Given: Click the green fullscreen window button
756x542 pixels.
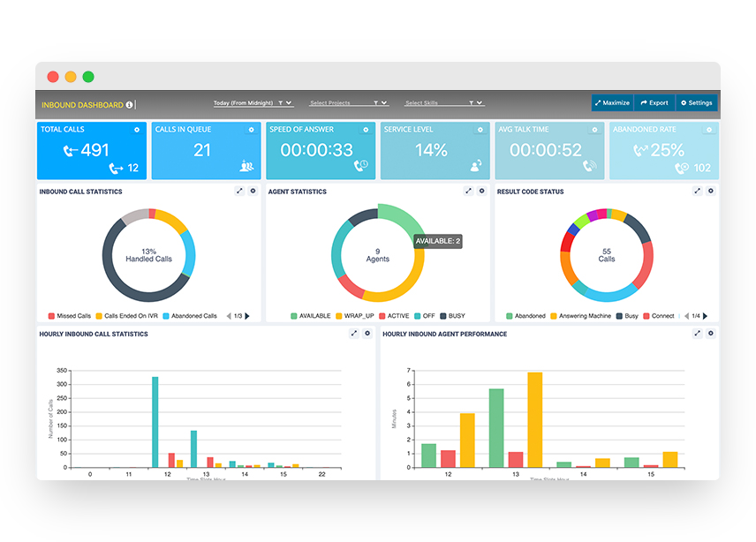Looking at the screenshot, I should coord(88,77).
